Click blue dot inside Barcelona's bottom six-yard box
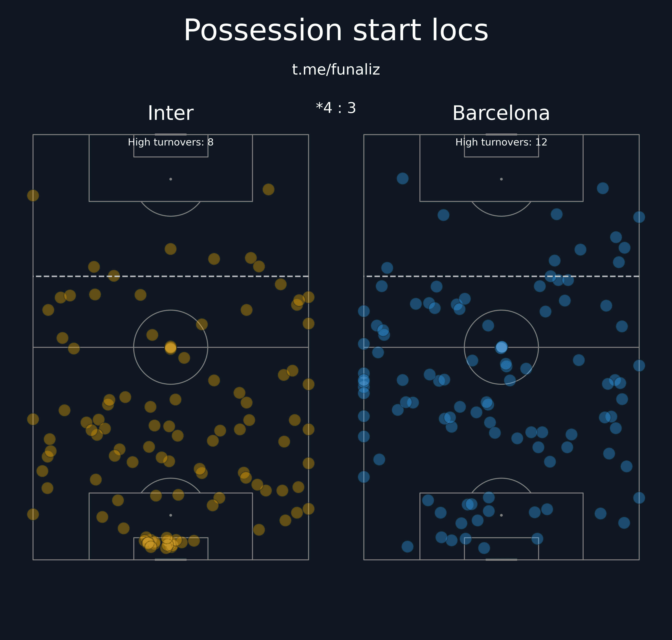The width and height of the screenshot is (672, 640). pyautogui.click(x=484, y=548)
